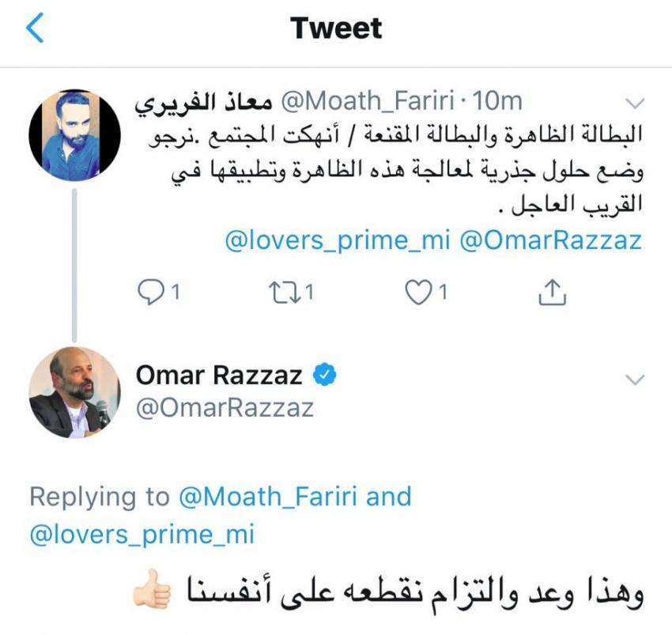The height and width of the screenshot is (635, 672).
Task: Open Omar Razzaz's profile avatar
Action: point(74,393)
